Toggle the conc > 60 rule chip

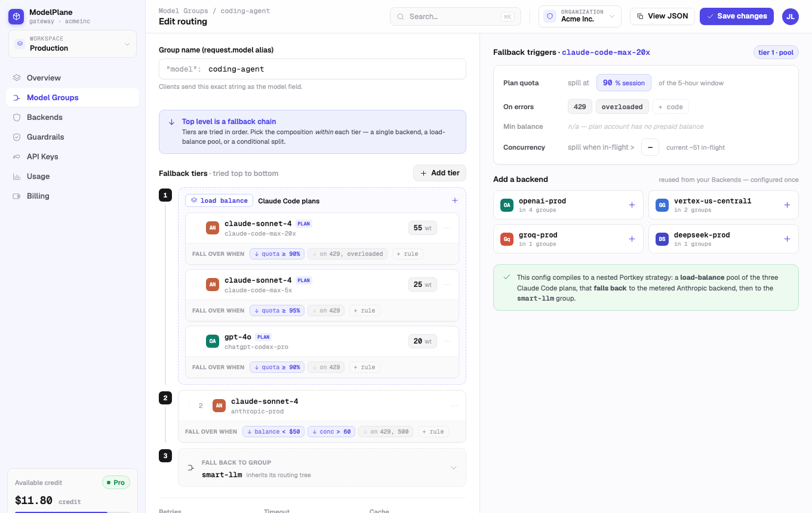(x=331, y=431)
